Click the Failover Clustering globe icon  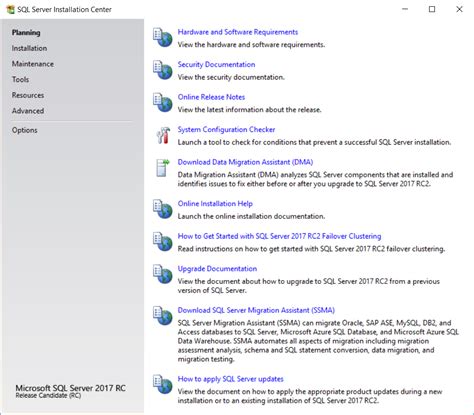pyautogui.click(x=163, y=242)
